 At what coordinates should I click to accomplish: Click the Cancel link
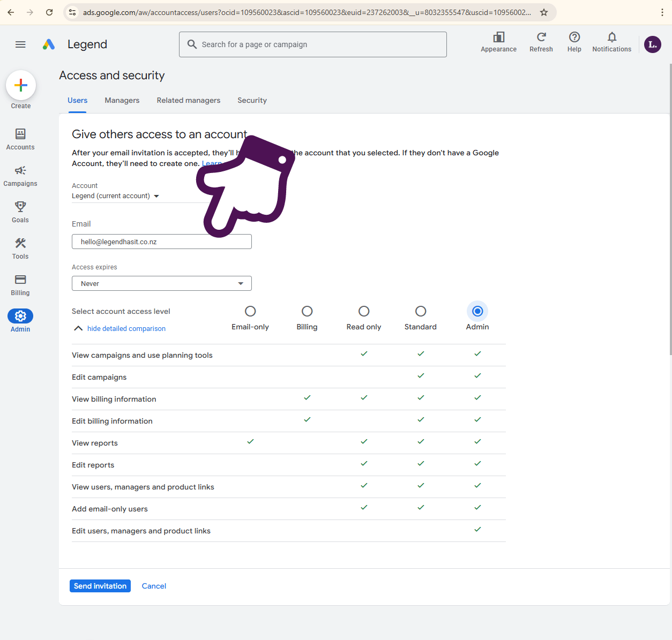click(154, 586)
